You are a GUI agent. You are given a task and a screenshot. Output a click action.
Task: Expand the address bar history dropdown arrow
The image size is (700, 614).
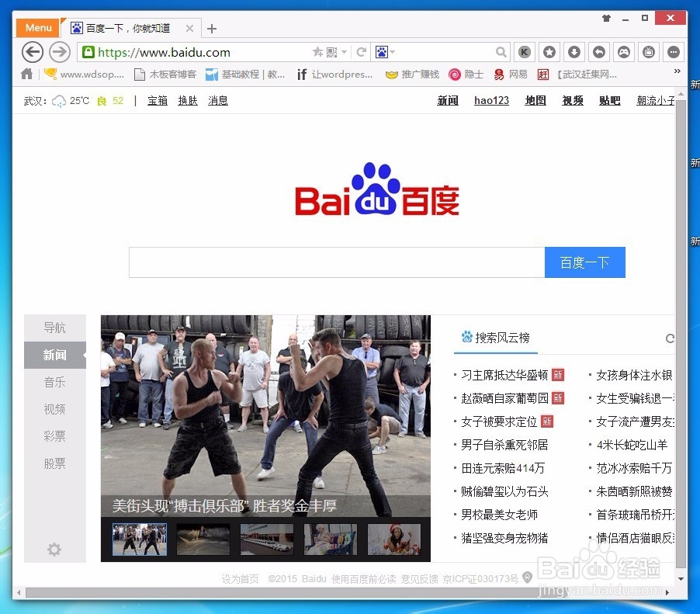[345, 52]
